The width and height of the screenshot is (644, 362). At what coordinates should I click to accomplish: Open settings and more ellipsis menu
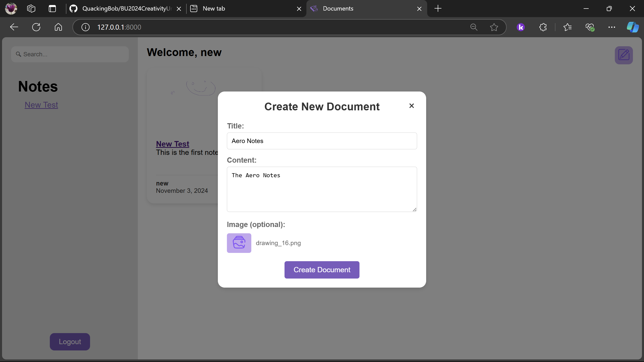612,27
